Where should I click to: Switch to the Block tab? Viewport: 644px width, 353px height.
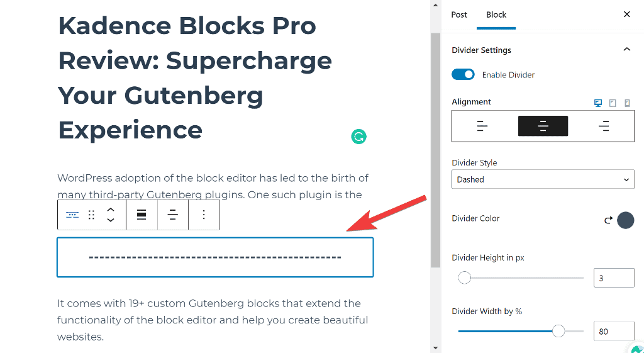(x=496, y=14)
